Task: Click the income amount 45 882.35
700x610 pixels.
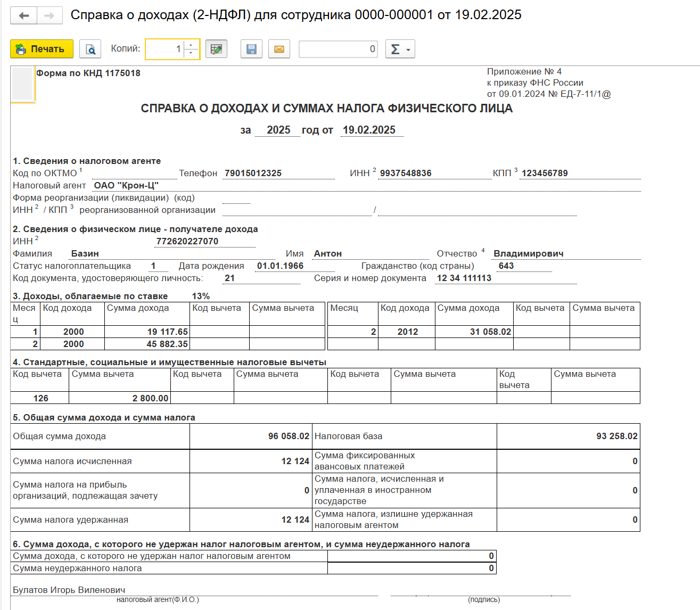Action: tap(147, 344)
